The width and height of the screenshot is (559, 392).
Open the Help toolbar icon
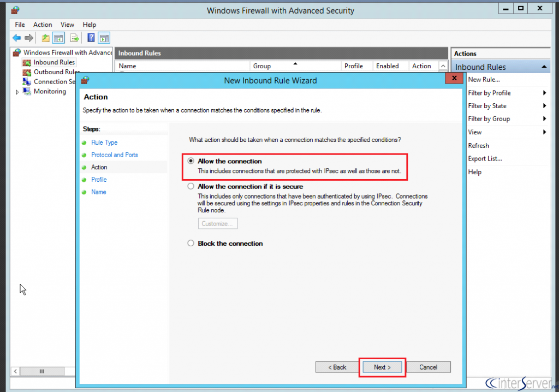click(x=91, y=38)
